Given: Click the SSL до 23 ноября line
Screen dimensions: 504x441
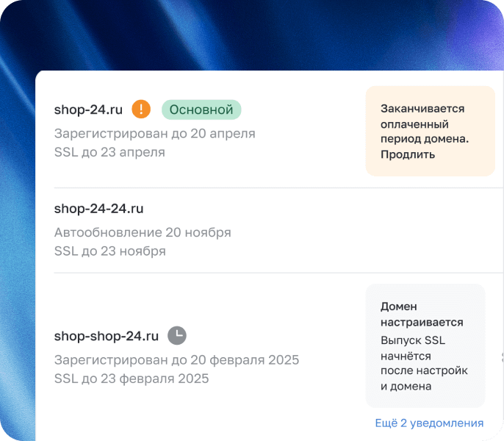Looking at the screenshot, I should click(x=109, y=251).
